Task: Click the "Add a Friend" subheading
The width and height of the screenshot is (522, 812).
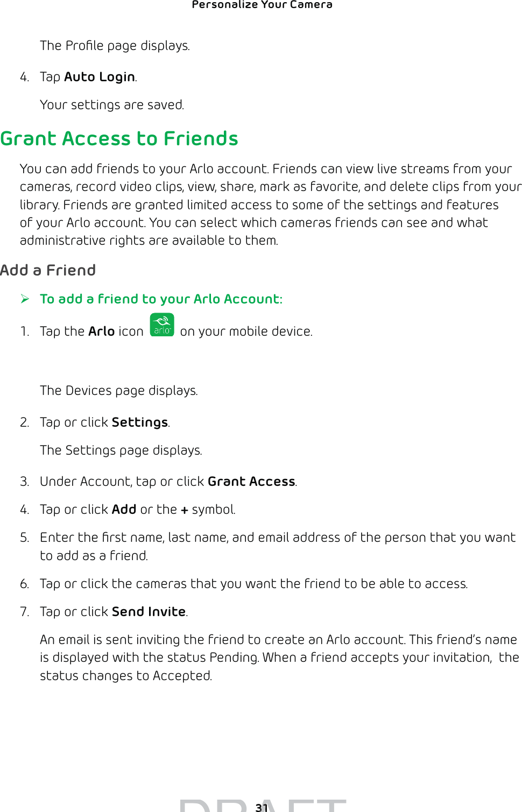Action: [x=48, y=270]
